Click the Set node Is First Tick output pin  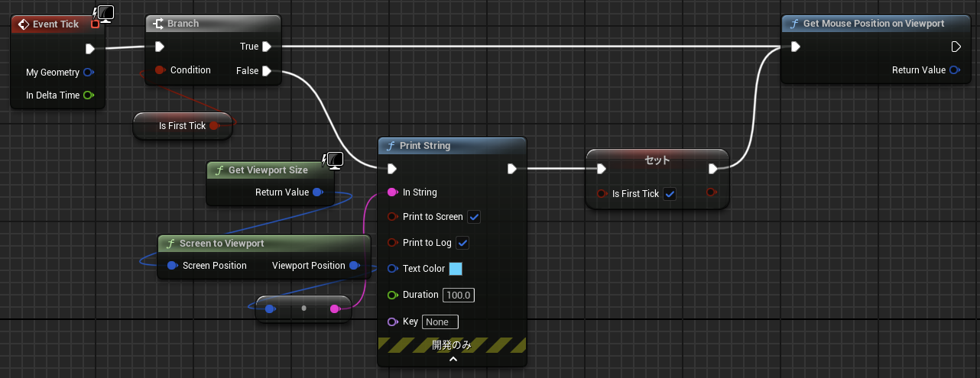point(712,192)
